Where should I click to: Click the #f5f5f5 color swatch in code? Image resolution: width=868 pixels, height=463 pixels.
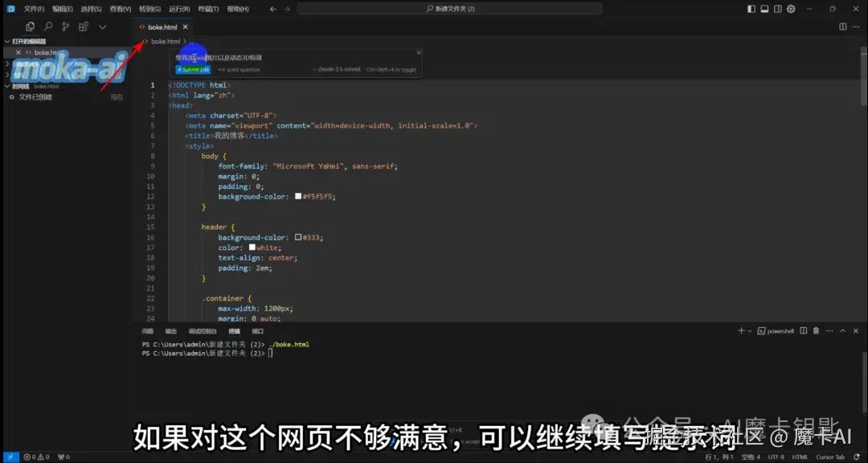point(297,195)
